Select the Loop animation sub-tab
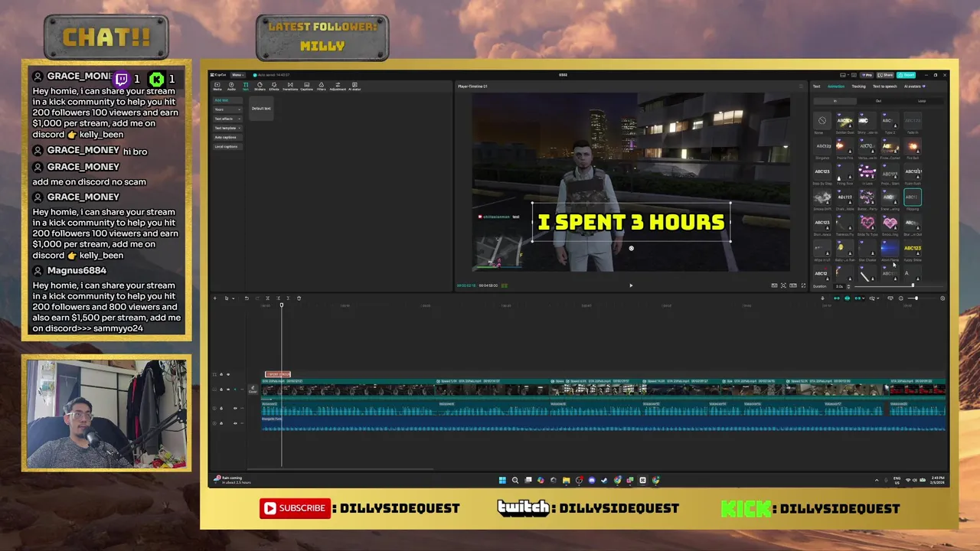980x551 pixels. coord(922,101)
